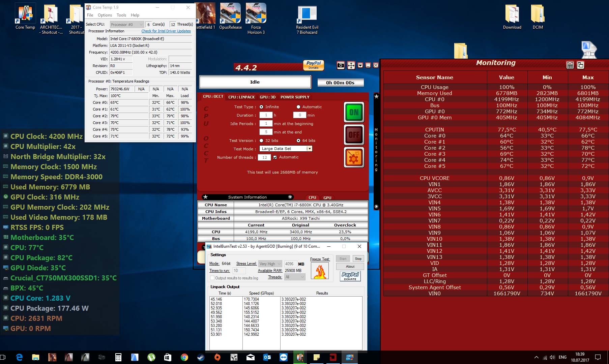Click the OCCT screenshot camera icon

point(341,65)
